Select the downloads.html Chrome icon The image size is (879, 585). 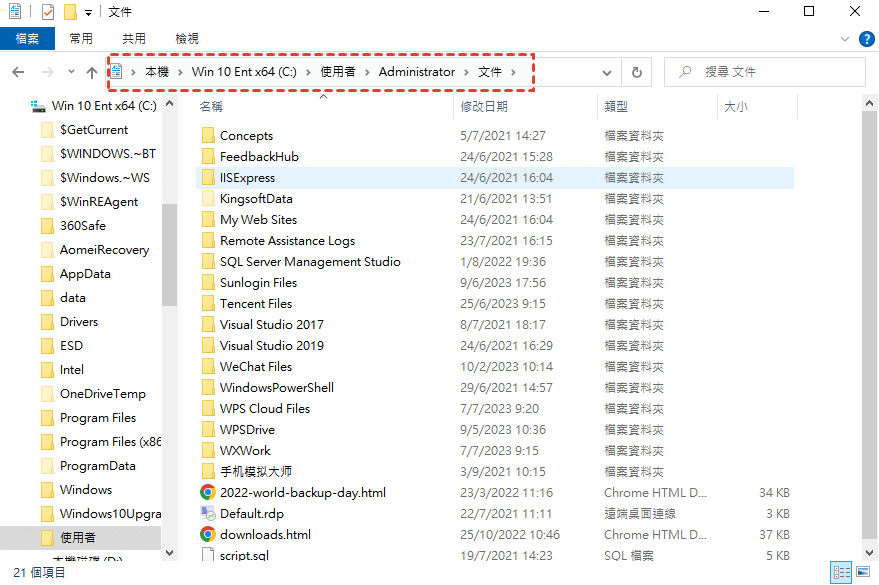click(x=208, y=535)
